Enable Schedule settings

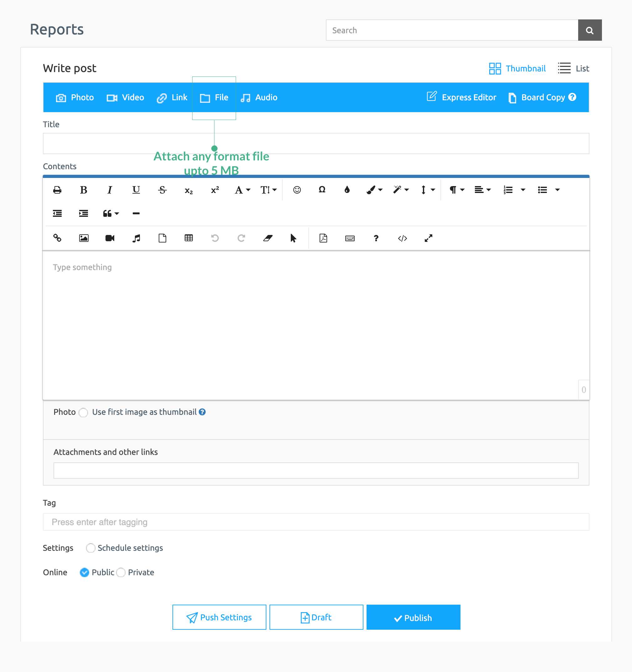pos(90,548)
